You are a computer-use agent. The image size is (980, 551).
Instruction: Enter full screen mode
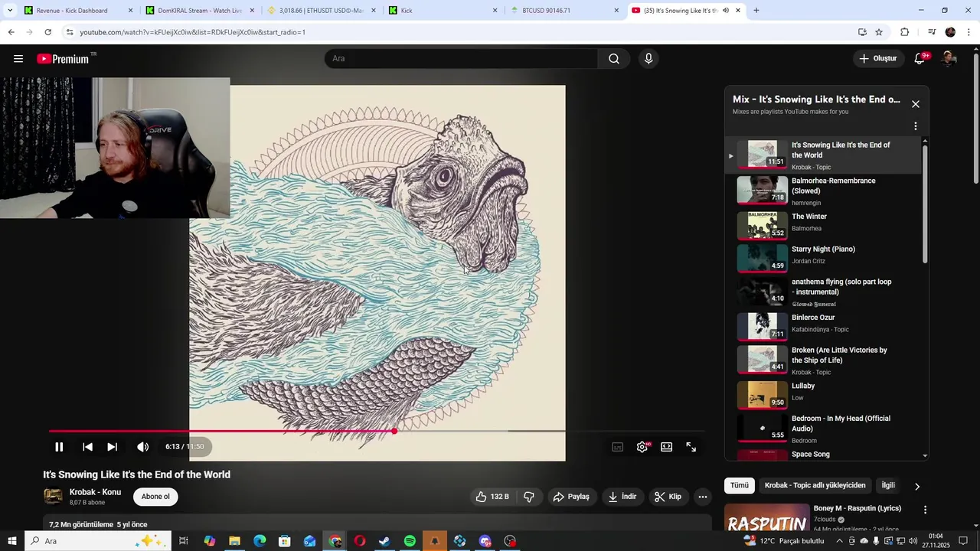tap(691, 447)
